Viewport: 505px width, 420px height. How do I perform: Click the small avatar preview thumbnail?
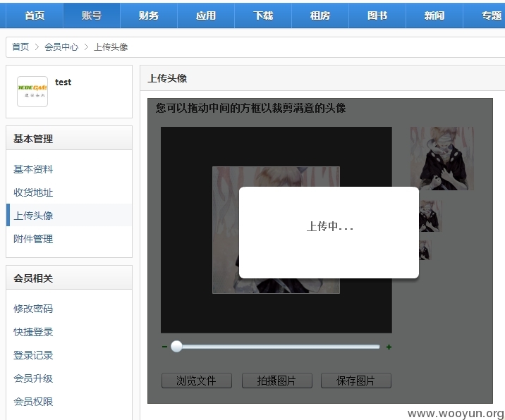[425, 250]
